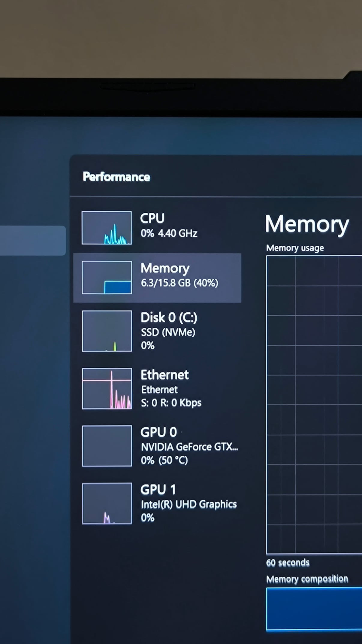Click the blue Memory composition bar
Viewport: 362px width, 644px height.
314,609
